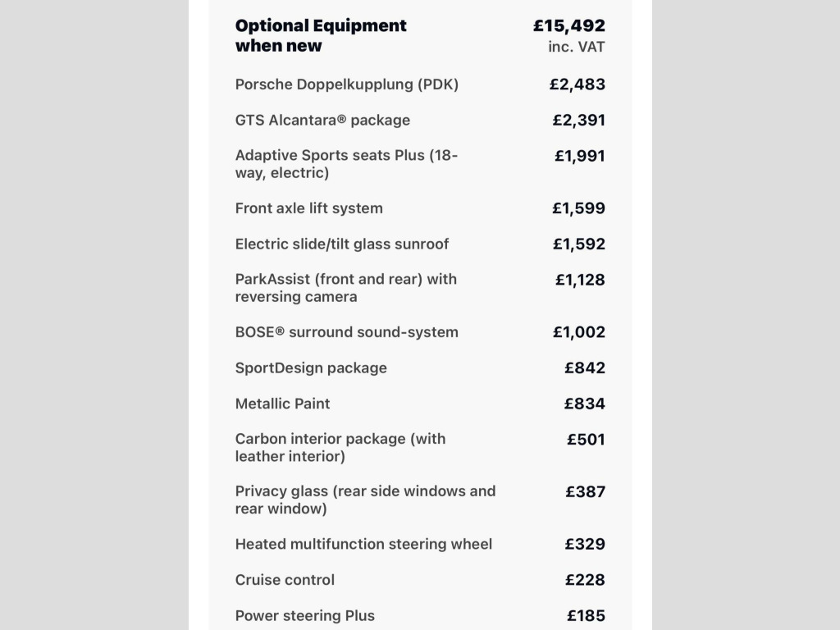Click the £15,492 total price
Viewport: 840px width, 630px height.
coord(569,25)
